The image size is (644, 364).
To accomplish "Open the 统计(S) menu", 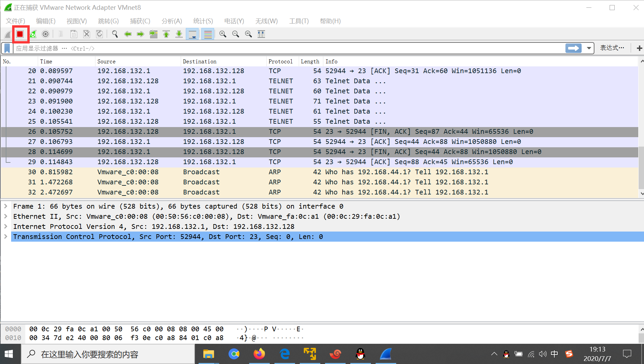I will tap(203, 21).
